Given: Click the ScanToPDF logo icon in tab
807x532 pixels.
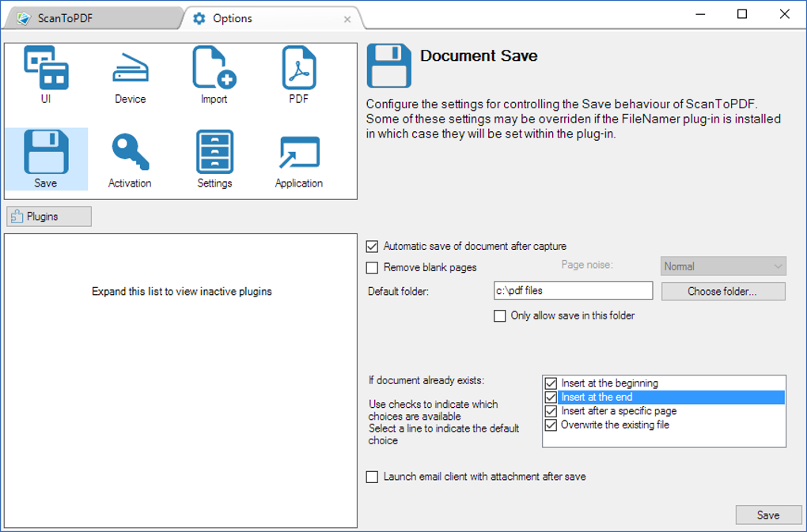Looking at the screenshot, I should pyautogui.click(x=23, y=18).
